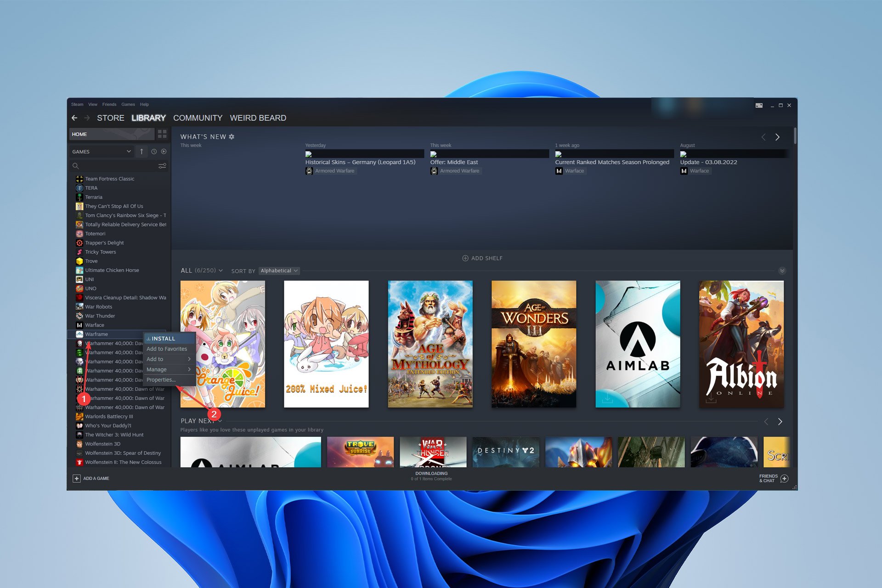The height and width of the screenshot is (588, 882).
Task: Open Offer: Middle East news item
Action: click(454, 162)
